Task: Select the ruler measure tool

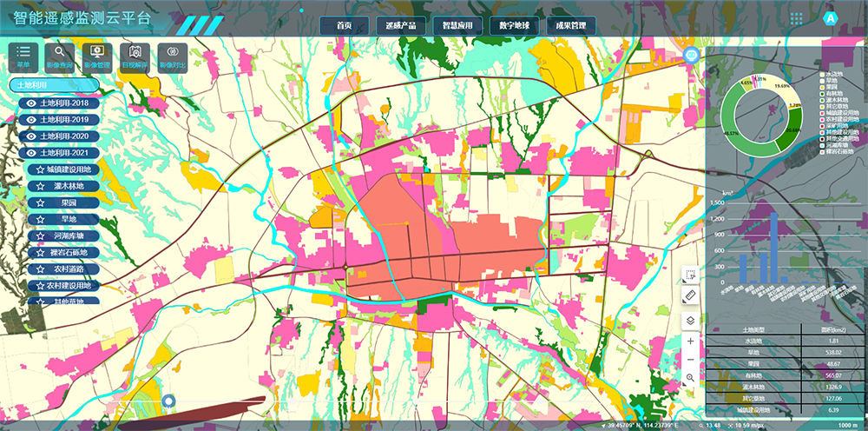Action: (690, 296)
